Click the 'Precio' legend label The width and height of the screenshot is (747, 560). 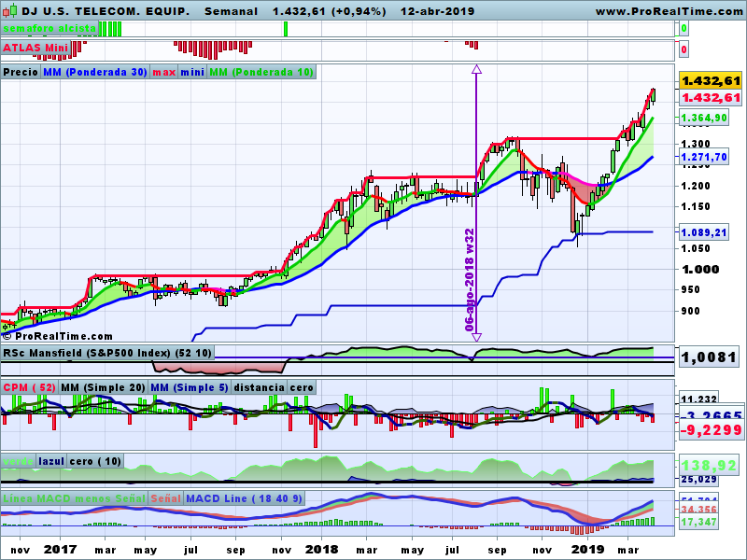pyautogui.click(x=21, y=73)
